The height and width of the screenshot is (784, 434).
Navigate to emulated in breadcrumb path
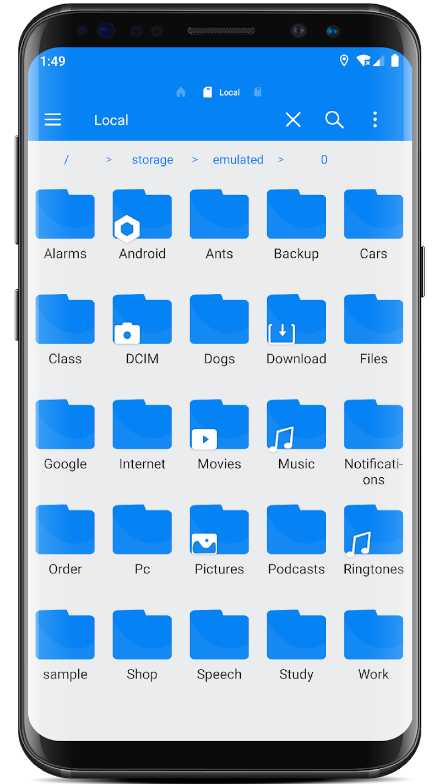(238, 160)
